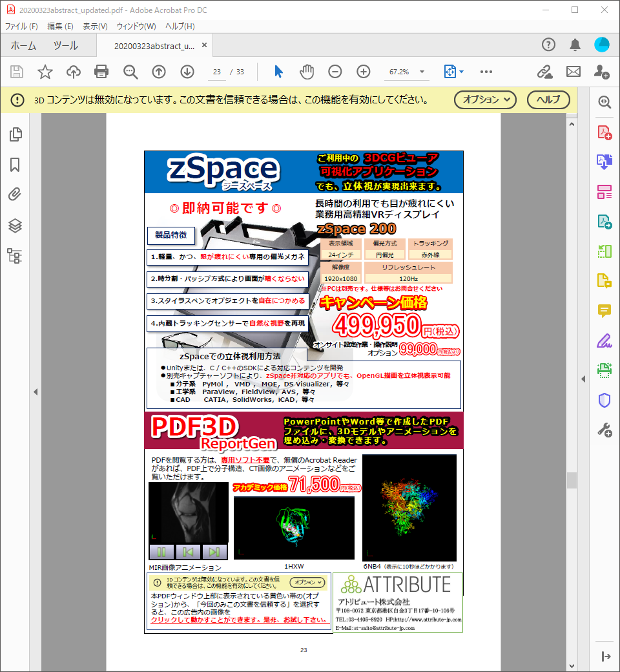This screenshot has width=620, height=672.
Task: Go to the next page with down arrow
Action: pyautogui.click(x=187, y=72)
